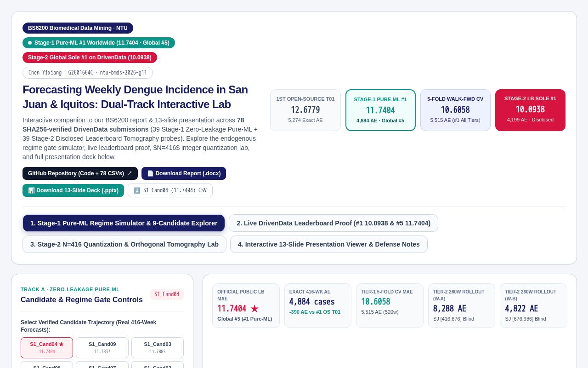Click the S1_Cand04 tag beside Candidate Controls
Screen dimensions: 588x368
(167, 294)
